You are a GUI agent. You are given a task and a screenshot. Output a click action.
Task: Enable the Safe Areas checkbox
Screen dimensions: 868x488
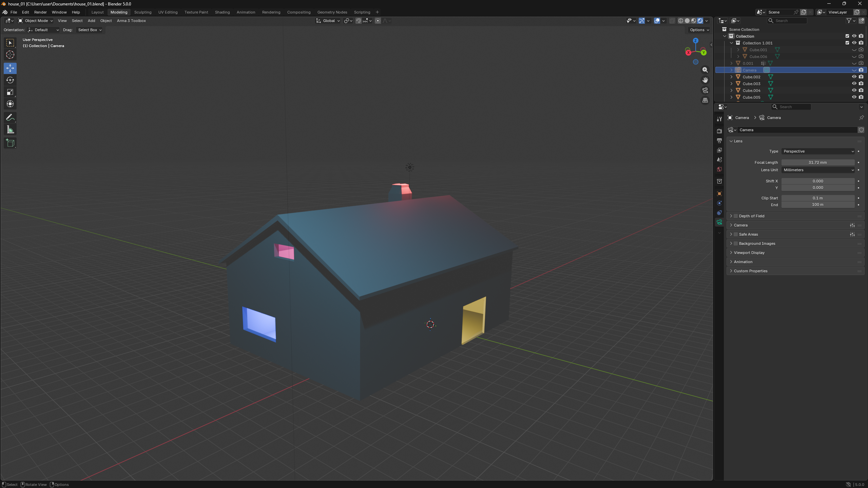coord(736,234)
